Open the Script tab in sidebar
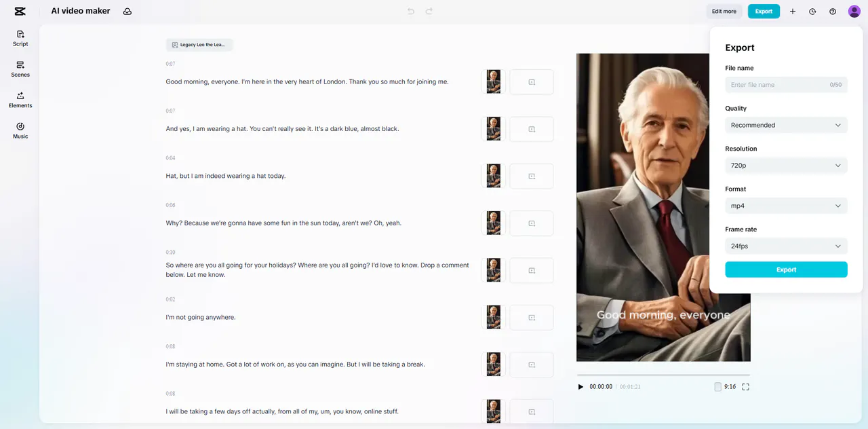Viewport: 868px width, 429px height. click(20, 38)
